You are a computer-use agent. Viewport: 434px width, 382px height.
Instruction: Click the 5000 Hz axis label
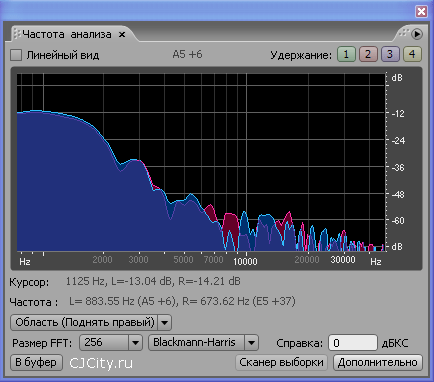pos(183,260)
